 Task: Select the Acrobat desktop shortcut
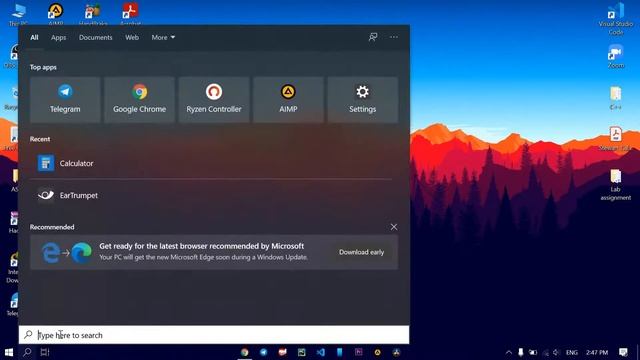point(131,13)
